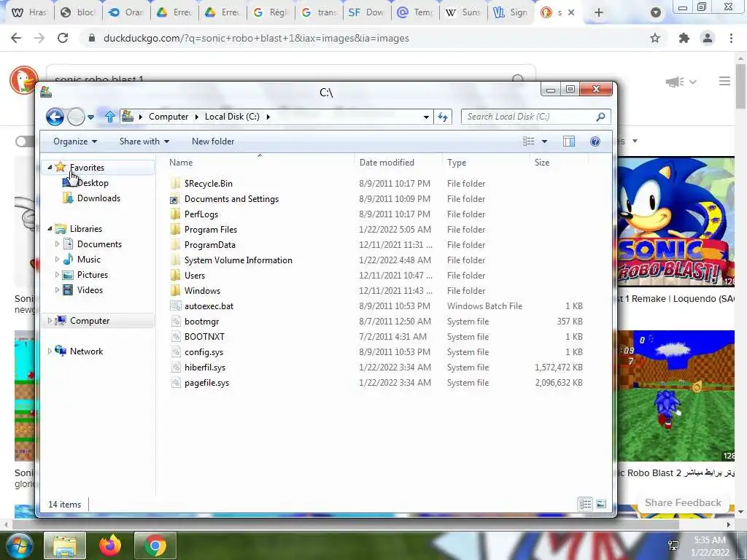Select the $Recycle.Bin folder

coord(208,184)
